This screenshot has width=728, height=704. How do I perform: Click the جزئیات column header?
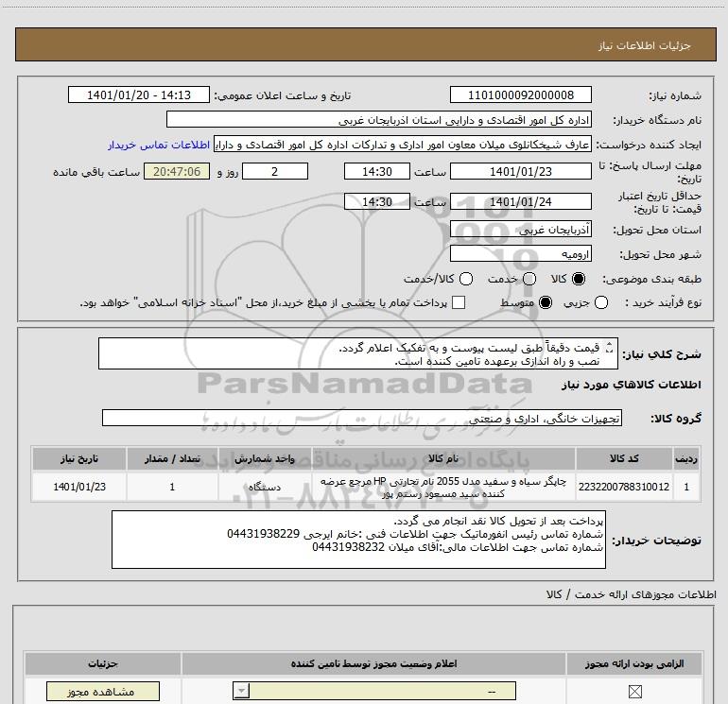tap(103, 664)
